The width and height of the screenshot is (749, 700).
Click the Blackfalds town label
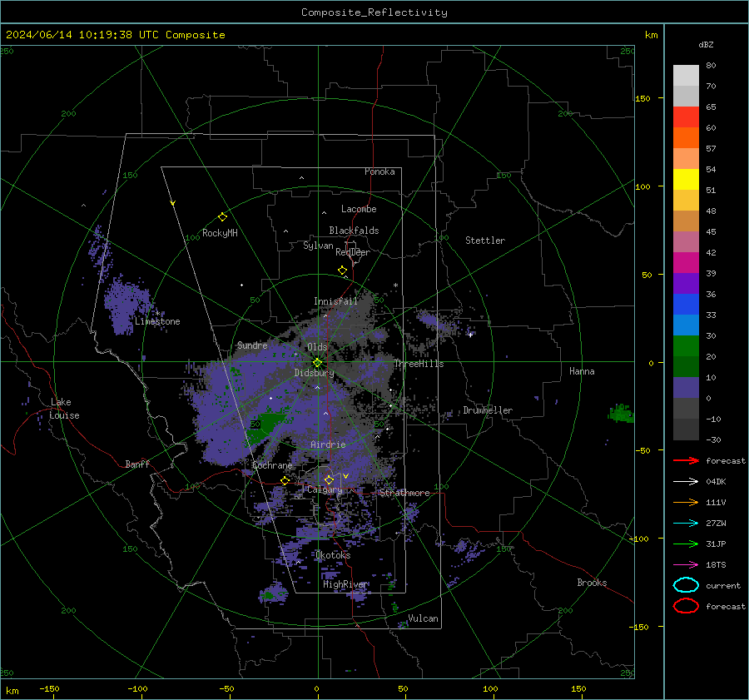tap(354, 231)
